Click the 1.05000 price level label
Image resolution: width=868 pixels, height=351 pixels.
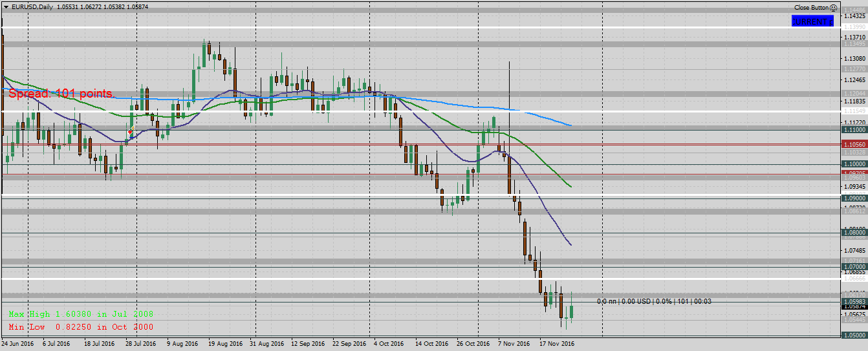[854, 335]
